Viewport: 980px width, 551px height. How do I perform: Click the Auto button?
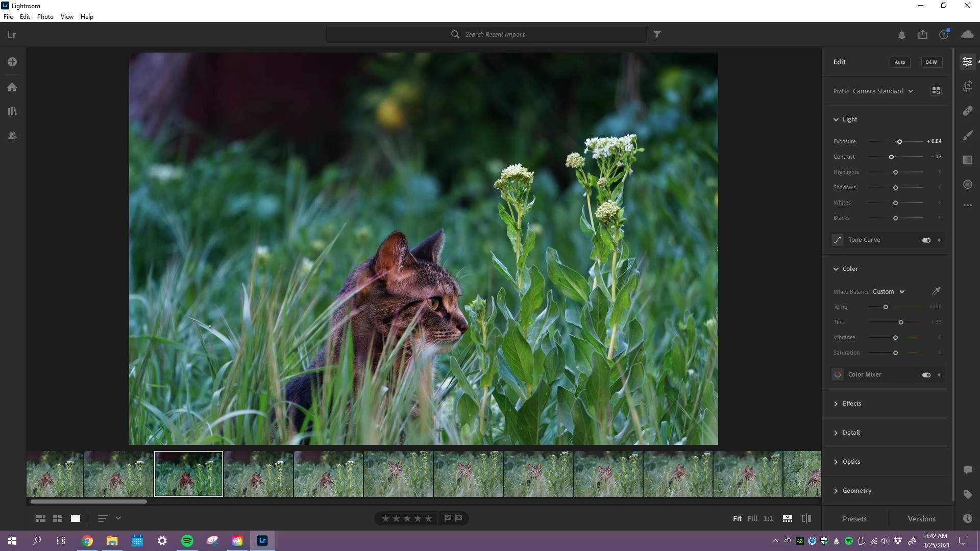click(900, 62)
